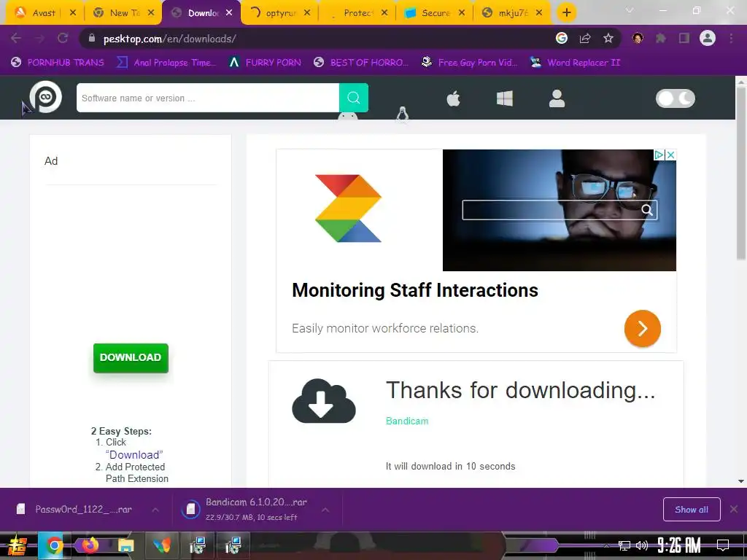Open the Windows software section

(505, 98)
